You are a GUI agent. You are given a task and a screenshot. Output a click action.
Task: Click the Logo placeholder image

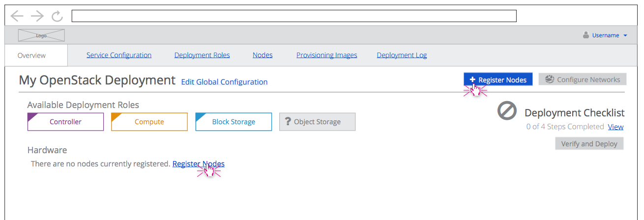click(x=41, y=35)
